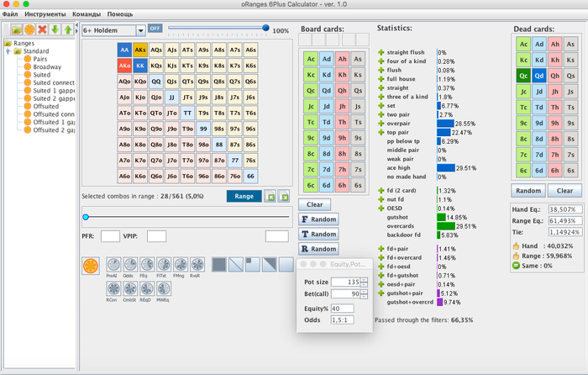Click the large orange button beside PreAl
This screenshot has width=588, height=375.
[x=91, y=266]
